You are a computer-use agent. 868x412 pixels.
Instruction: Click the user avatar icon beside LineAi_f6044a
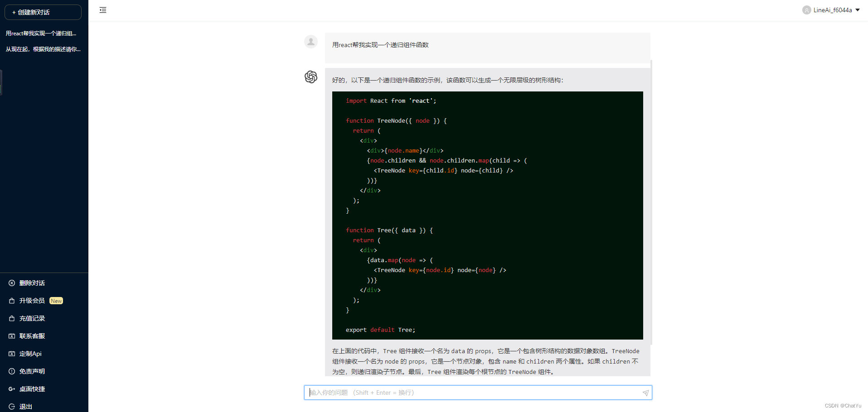tap(806, 10)
